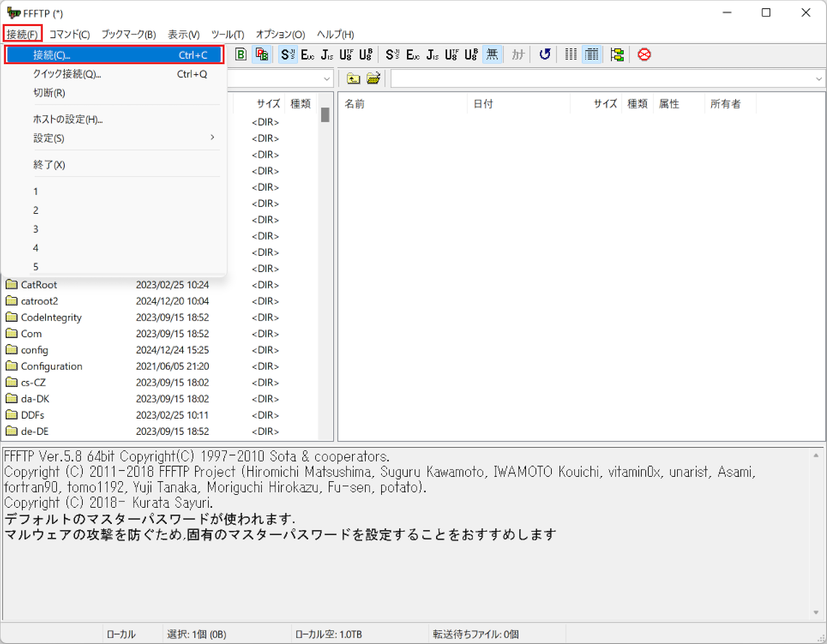This screenshot has height=644, width=827.
Task: Expand the 設定(S) submenu
Action: click(114, 138)
